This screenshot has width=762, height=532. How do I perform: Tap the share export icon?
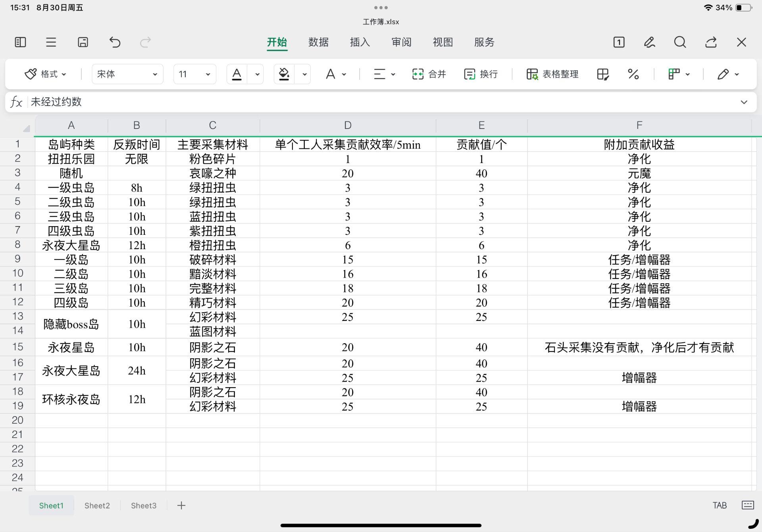(711, 42)
